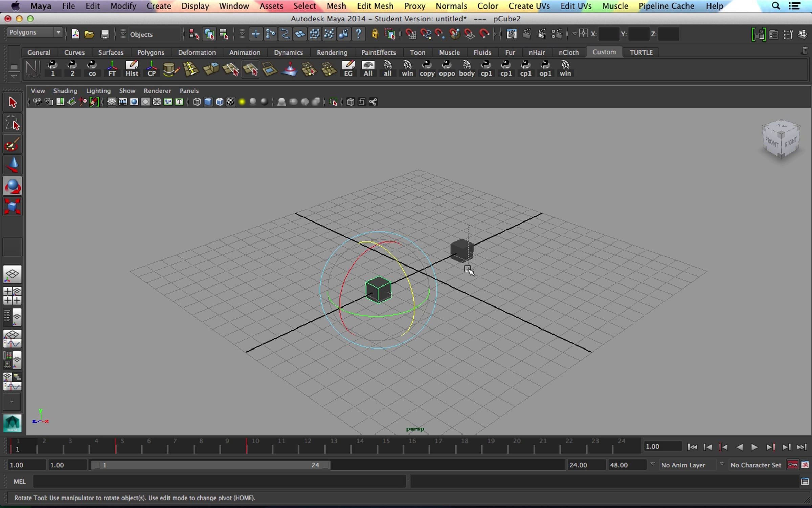The width and height of the screenshot is (812, 508).
Task: Activate the Lasso tool
Action: click(x=13, y=124)
